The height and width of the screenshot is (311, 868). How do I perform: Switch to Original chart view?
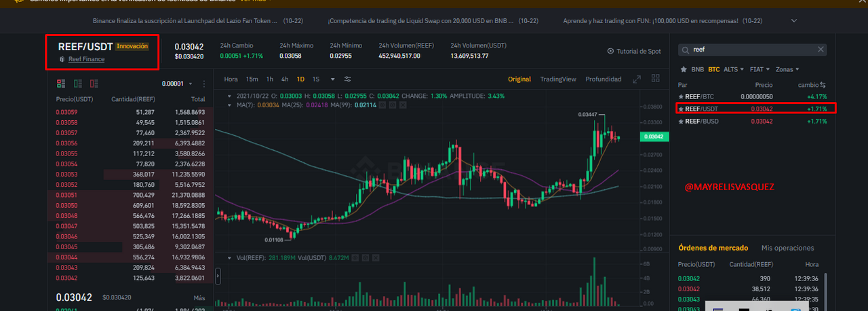[x=519, y=79]
